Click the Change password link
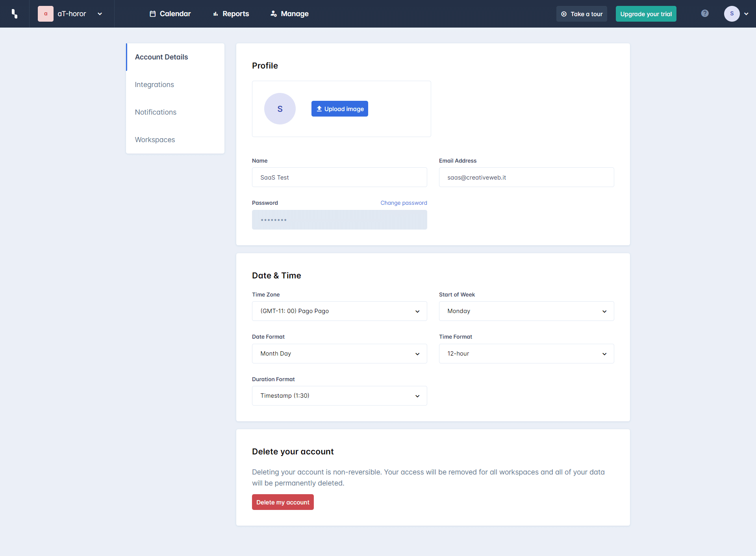 tap(404, 202)
